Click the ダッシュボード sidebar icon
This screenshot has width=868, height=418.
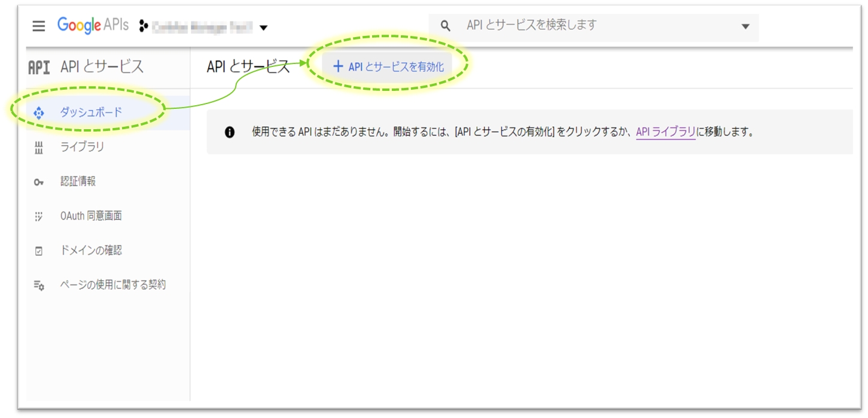coord(39,112)
